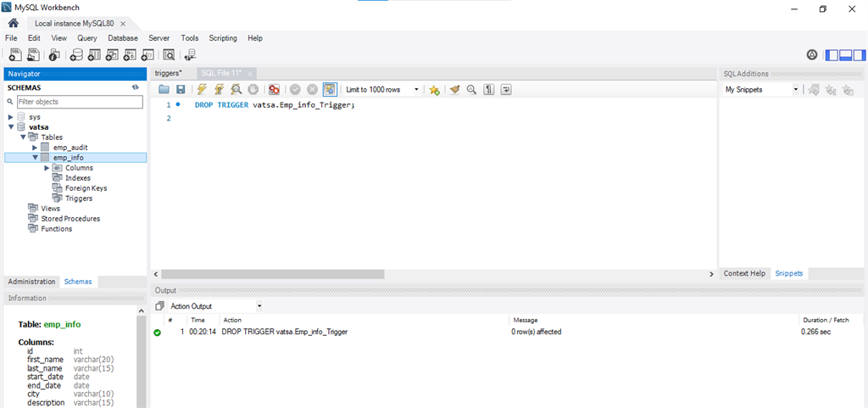Open the Database menu
This screenshot has height=408, width=868.
pos(123,38)
